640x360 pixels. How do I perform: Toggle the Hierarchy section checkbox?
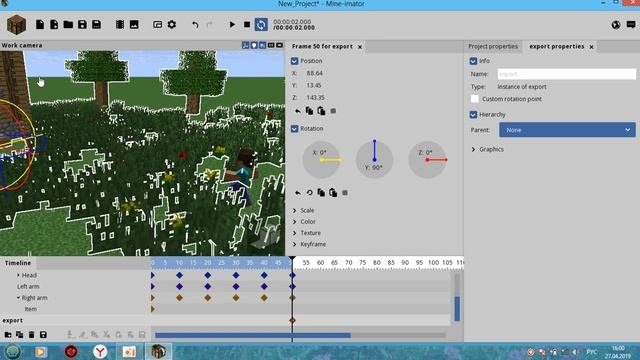click(x=473, y=115)
